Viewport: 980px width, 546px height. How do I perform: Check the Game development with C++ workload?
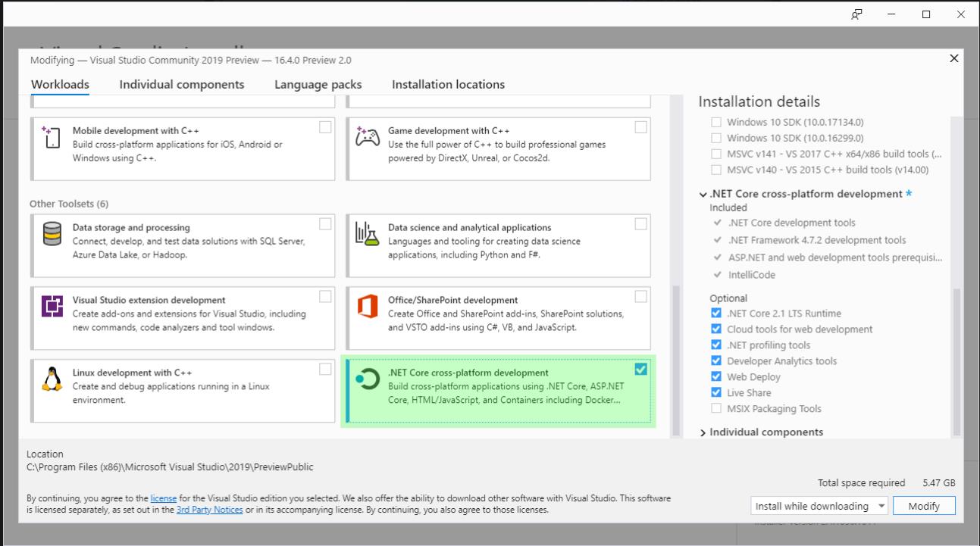point(641,127)
